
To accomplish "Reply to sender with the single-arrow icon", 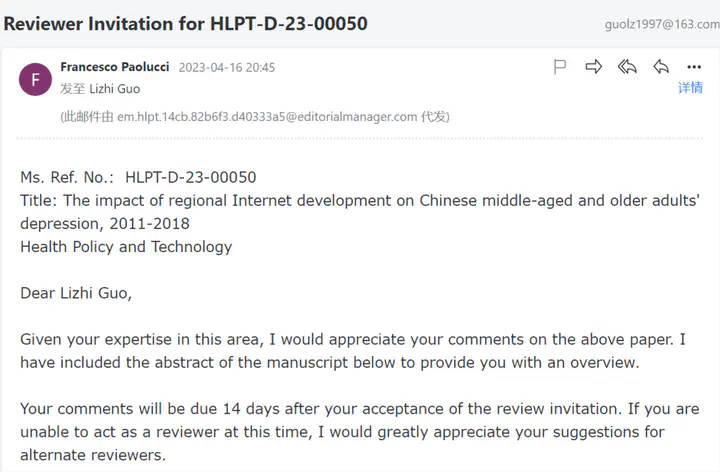I will 660,67.
